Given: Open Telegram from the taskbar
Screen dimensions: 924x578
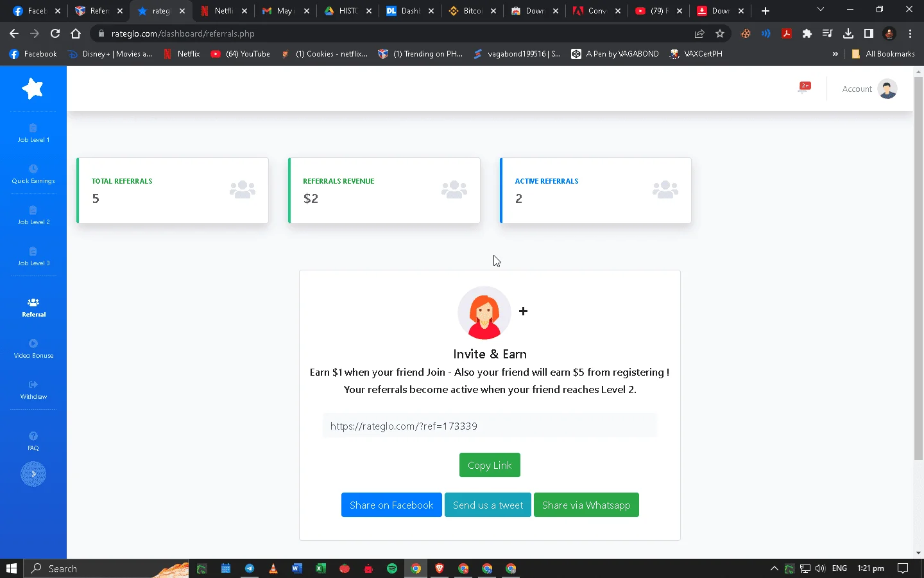Looking at the screenshot, I should tap(249, 568).
